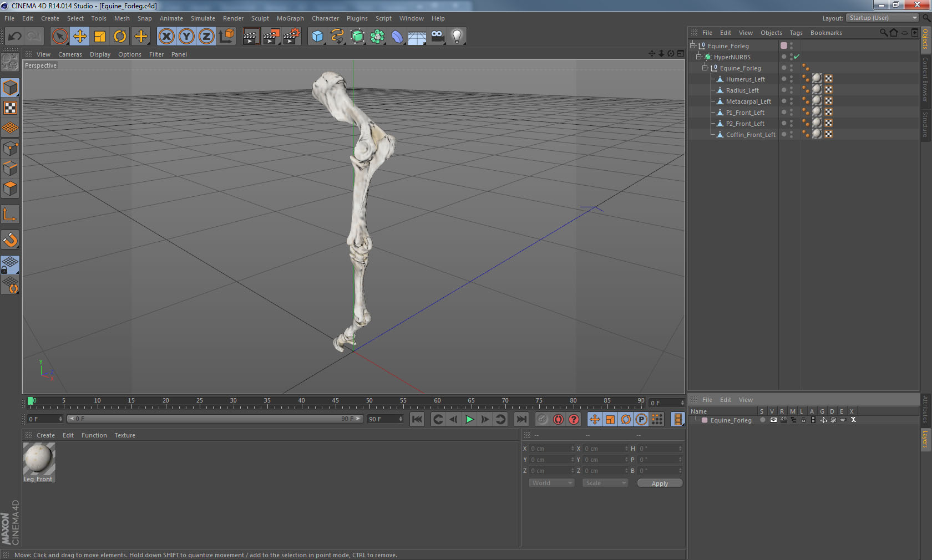Go to end of animation
Image resolution: width=932 pixels, height=560 pixels.
click(521, 420)
